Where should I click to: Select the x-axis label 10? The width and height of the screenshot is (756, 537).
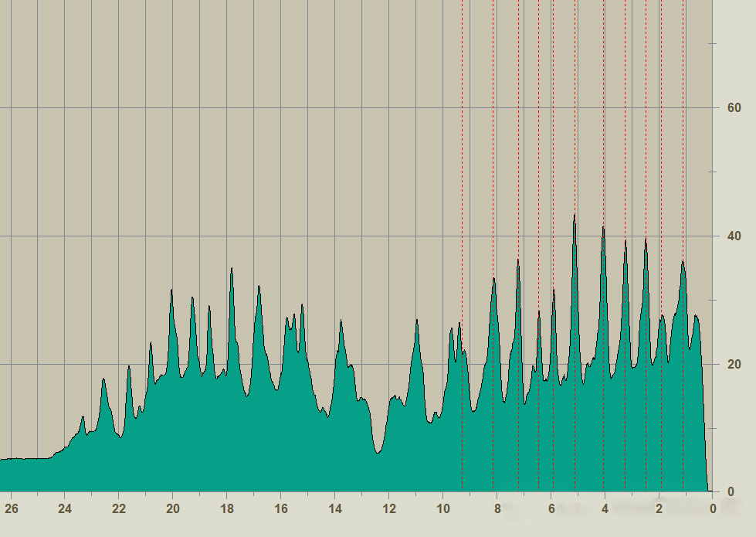click(x=443, y=509)
